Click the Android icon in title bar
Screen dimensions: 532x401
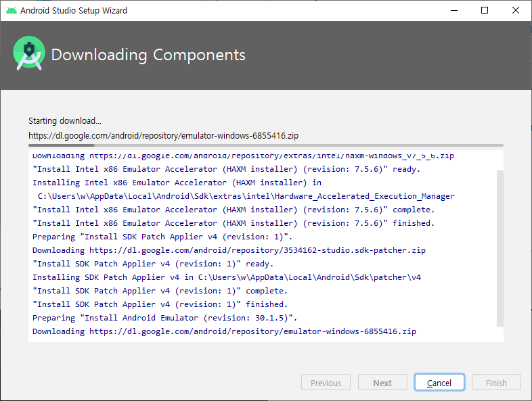12,11
